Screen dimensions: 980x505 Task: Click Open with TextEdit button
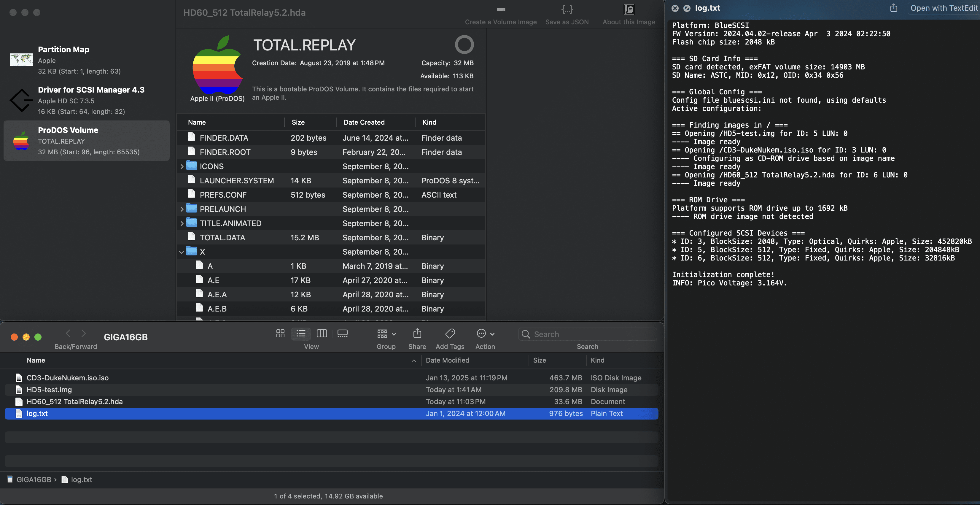point(943,8)
